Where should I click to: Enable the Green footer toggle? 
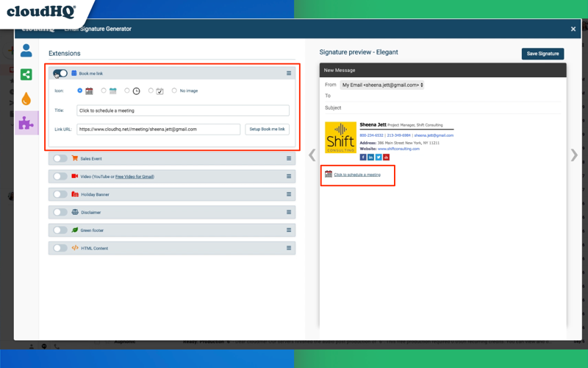pyautogui.click(x=60, y=230)
